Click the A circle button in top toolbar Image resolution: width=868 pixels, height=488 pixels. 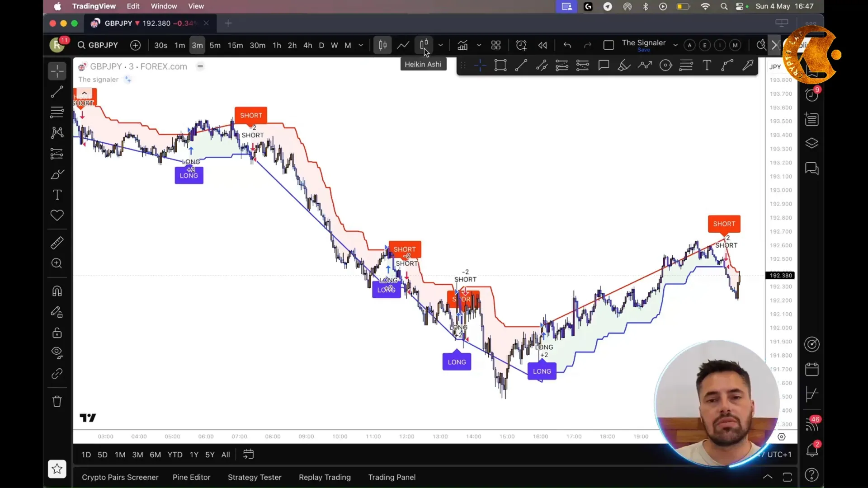click(x=689, y=45)
